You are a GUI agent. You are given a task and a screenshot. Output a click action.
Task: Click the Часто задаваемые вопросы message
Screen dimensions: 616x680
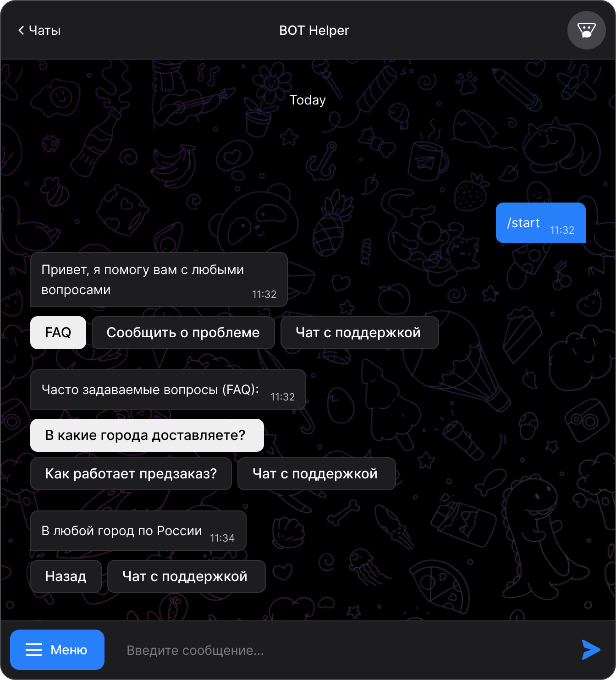point(168,389)
